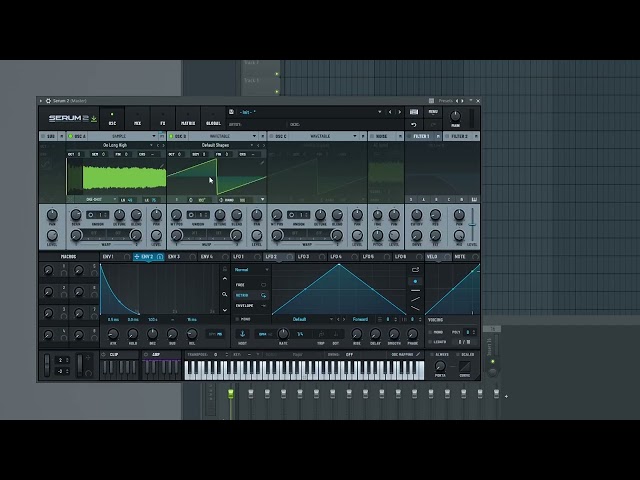
Task: Click the MENU button
Action: pyautogui.click(x=433, y=112)
